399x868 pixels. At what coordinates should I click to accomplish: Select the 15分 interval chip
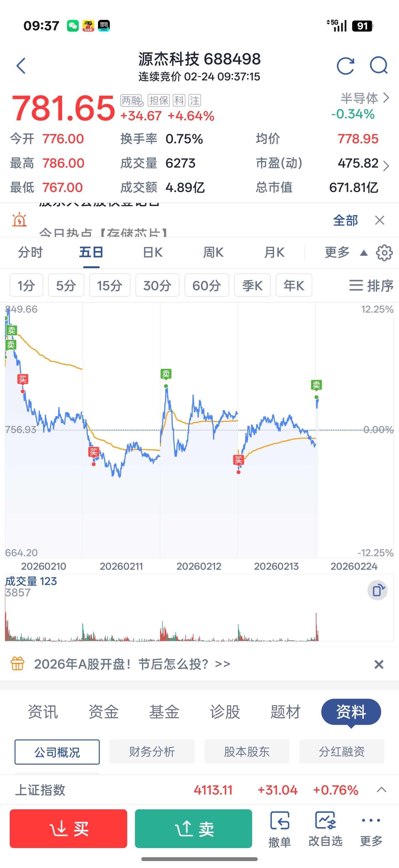point(110,285)
